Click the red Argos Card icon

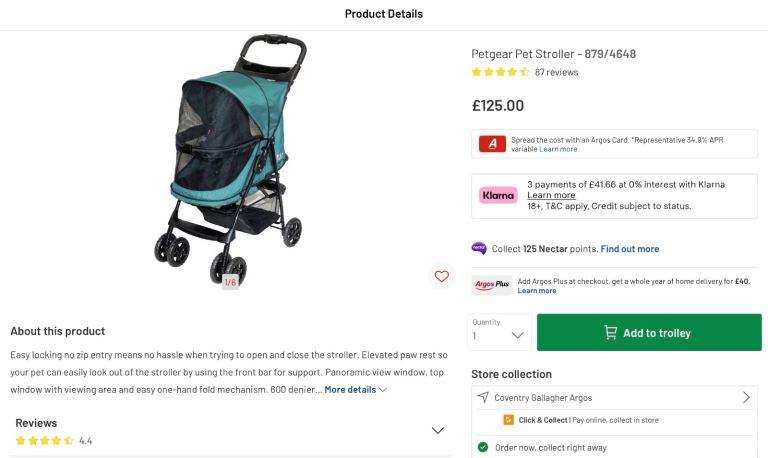tap(492, 144)
